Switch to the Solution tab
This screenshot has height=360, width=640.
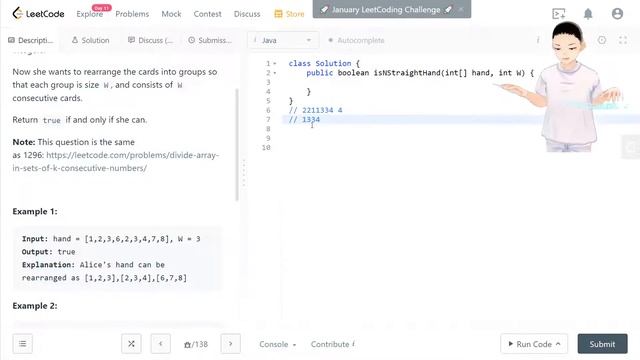click(x=91, y=40)
